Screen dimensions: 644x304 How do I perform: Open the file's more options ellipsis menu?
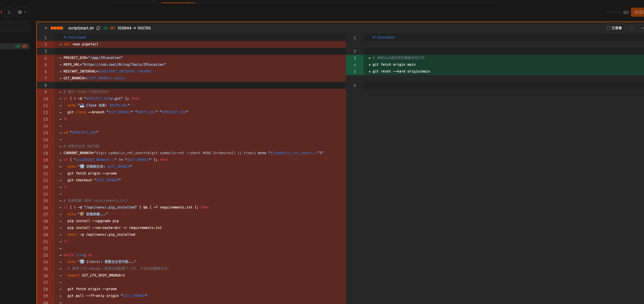click(x=642, y=28)
